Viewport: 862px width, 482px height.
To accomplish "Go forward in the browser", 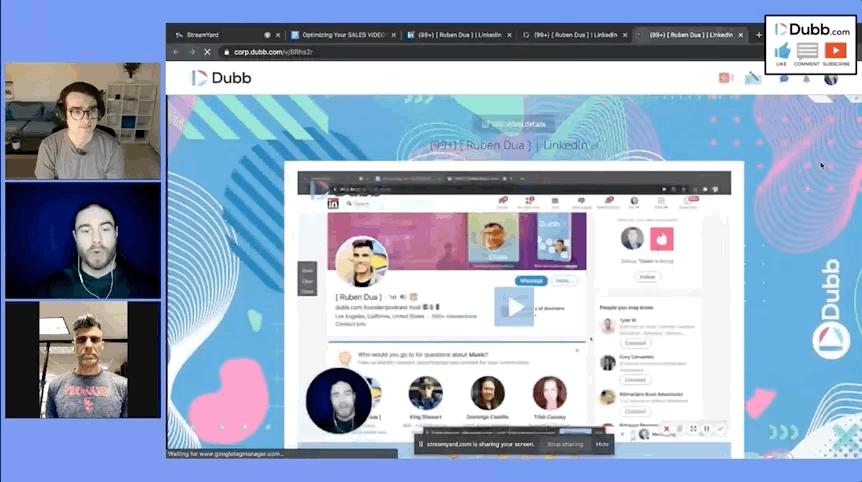I will click(x=191, y=52).
